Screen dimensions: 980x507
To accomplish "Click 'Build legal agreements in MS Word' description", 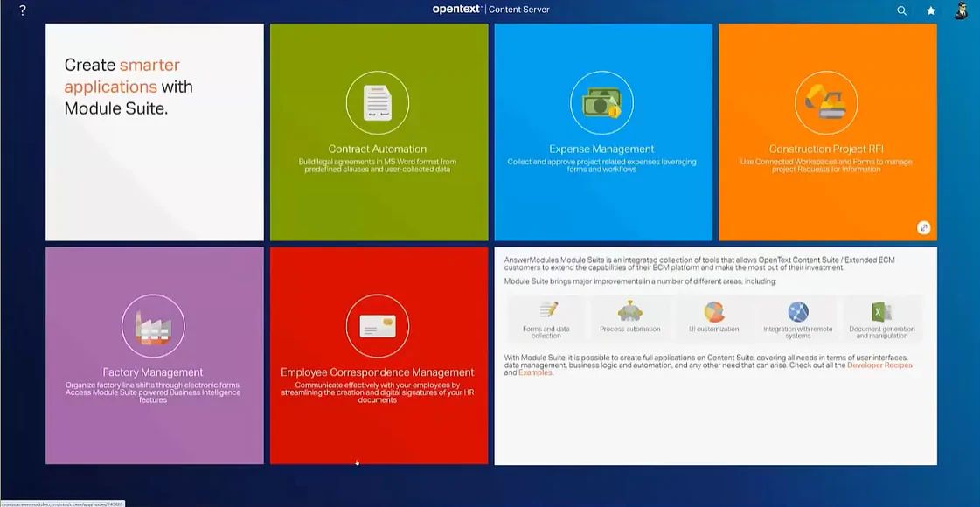I will tap(378, 166).
